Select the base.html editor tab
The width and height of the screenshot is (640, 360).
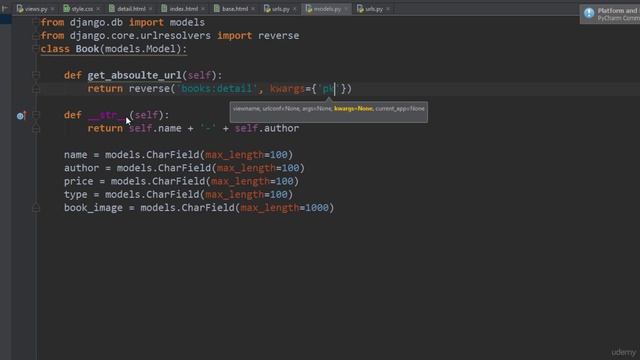pos(235,9)
